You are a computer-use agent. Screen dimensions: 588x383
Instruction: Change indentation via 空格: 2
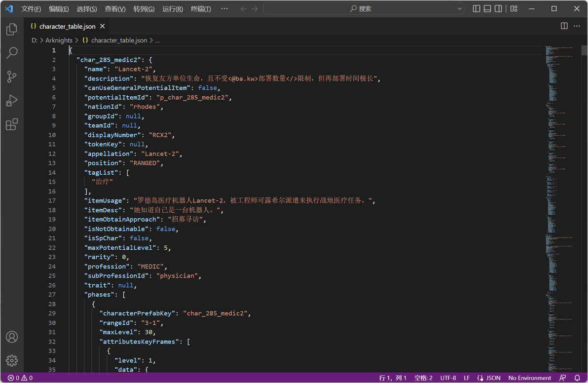(423, 378)
